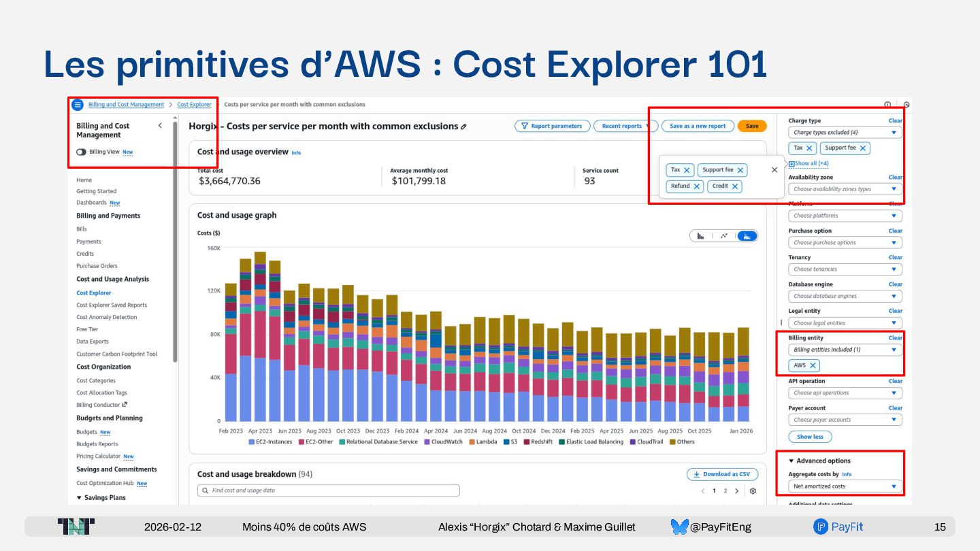Open Cost Anomaly Detection in sidebar
980x551 pixels.
pyautogui.click(x=107, y=318)
